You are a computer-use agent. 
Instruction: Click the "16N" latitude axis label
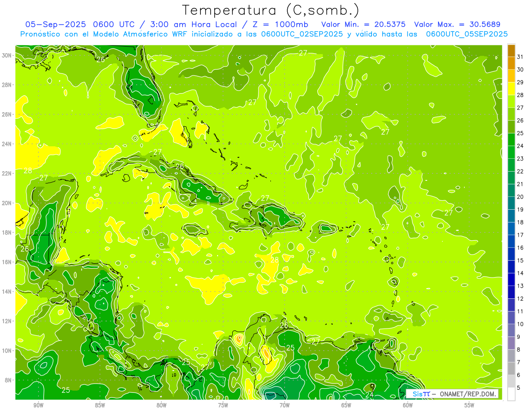(8, 262)
